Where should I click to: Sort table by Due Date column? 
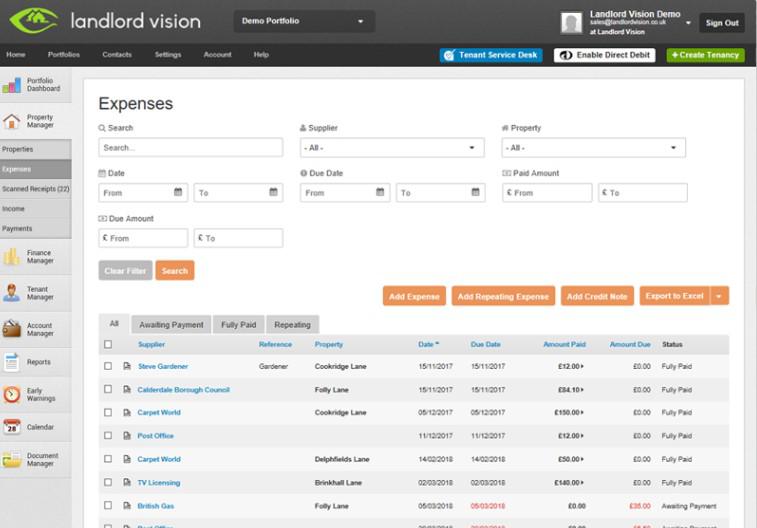485,344
